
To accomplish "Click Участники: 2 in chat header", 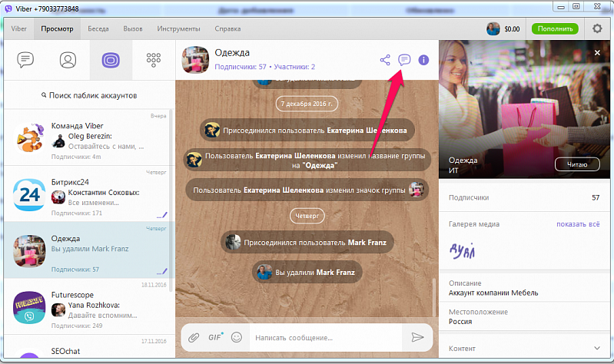I will [x=294, y=67].
